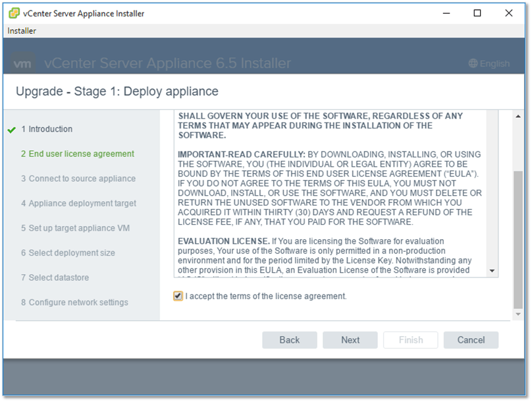
Task: Click 'vCenter Server Appliance 6.5 Installer' header text
Action: pyautogui.click(x=168, y=63)
